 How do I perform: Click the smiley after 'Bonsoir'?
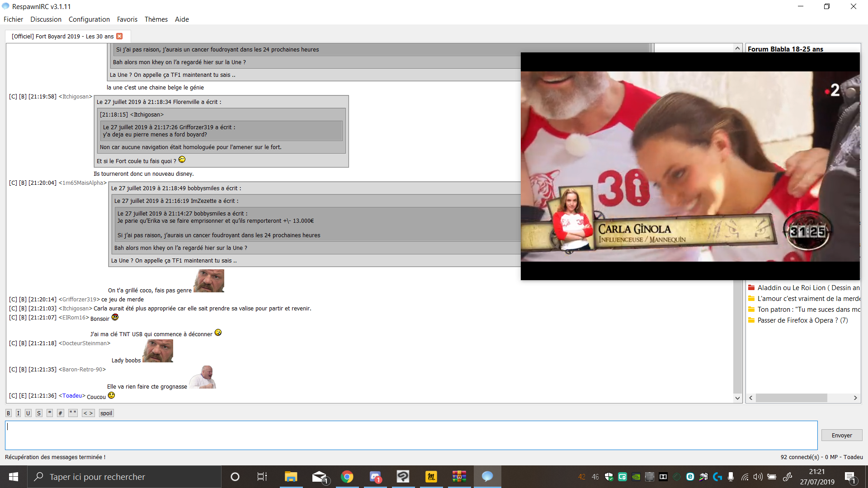(x=115, y=317)
